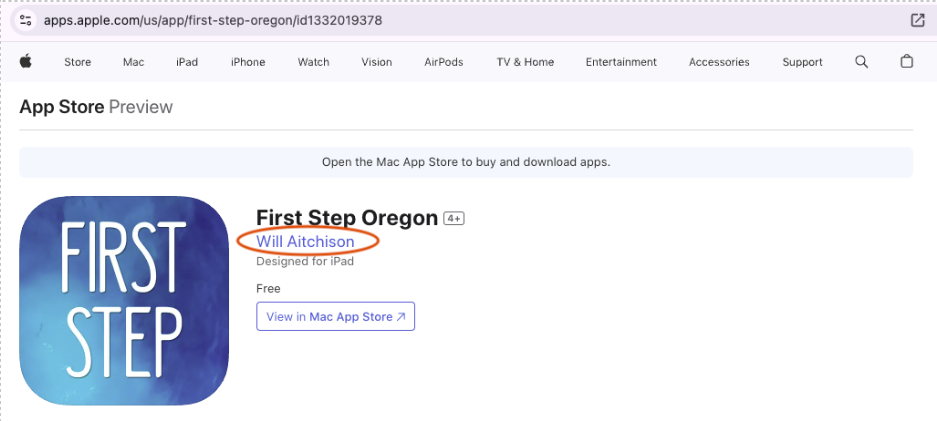
Task: Open the iPad menu
Action: click(187, 62)
